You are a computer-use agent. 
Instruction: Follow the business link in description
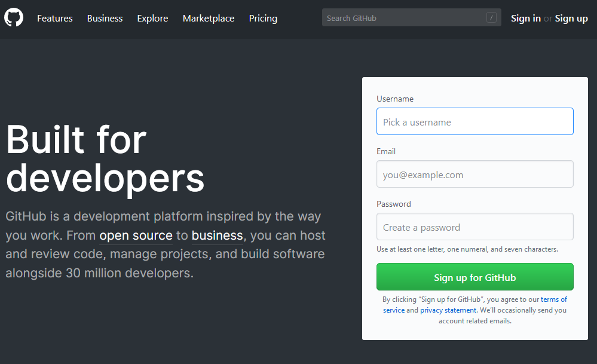(217, 235)
